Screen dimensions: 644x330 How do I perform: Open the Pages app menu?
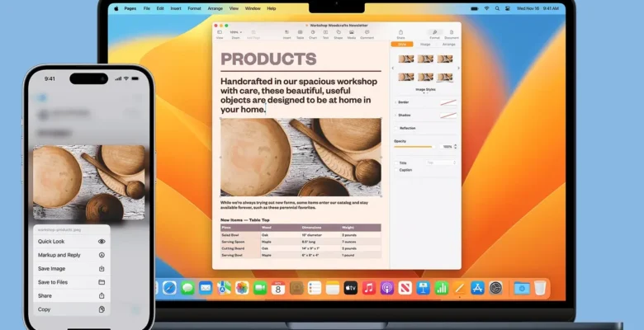[130, 8]
